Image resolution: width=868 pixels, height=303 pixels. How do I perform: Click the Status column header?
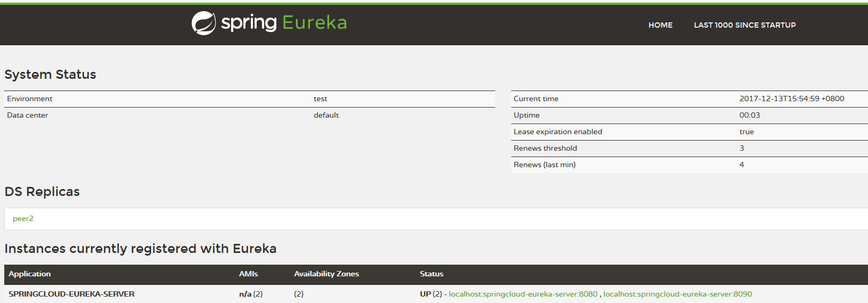pyautogui.click(x=431, y=274)
